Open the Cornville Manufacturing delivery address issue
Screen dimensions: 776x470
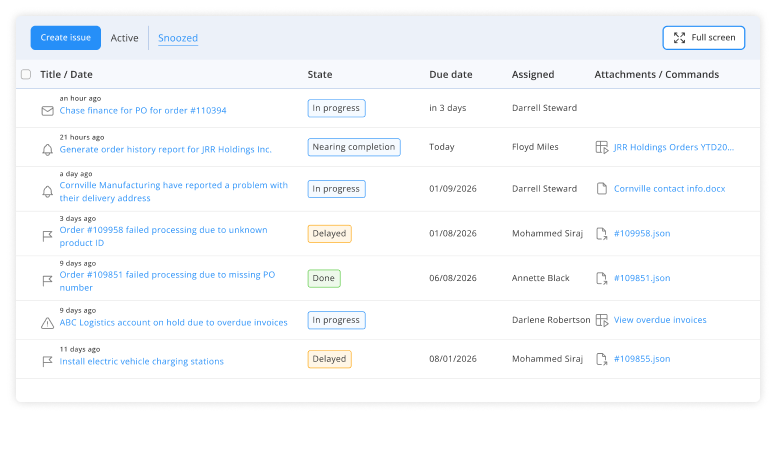point(174,191)
